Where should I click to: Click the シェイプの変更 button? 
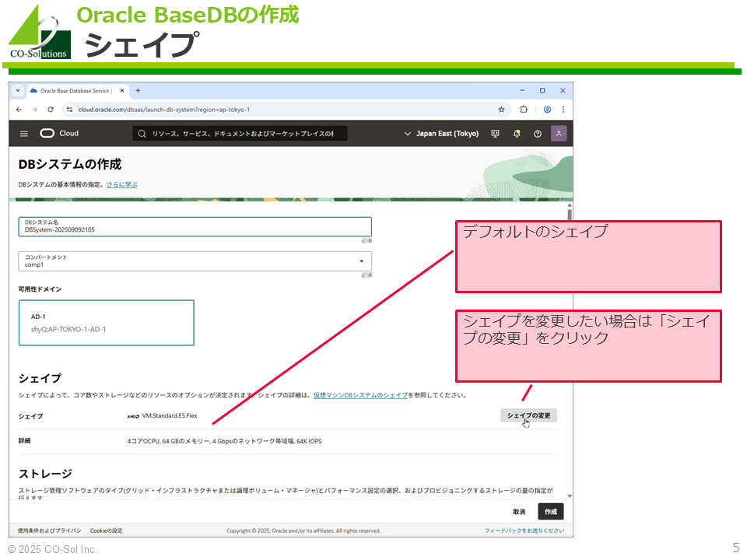[x=528, y=415]
